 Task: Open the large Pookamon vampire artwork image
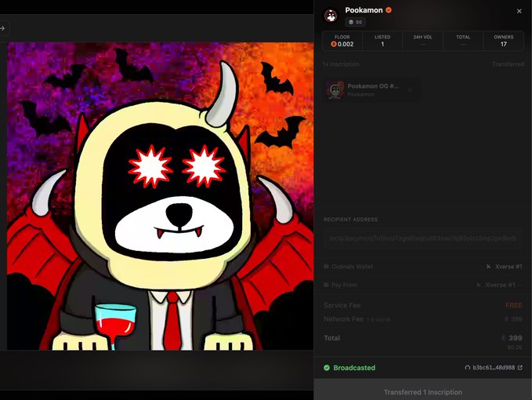click(x=160, y=196)
